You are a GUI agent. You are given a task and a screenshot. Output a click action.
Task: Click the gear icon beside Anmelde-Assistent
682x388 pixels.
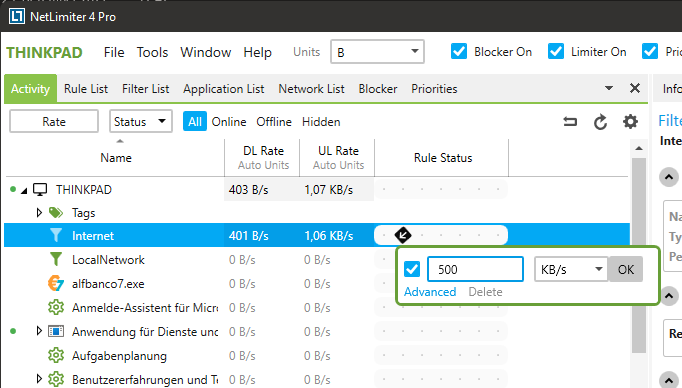[x=56, y=308]
